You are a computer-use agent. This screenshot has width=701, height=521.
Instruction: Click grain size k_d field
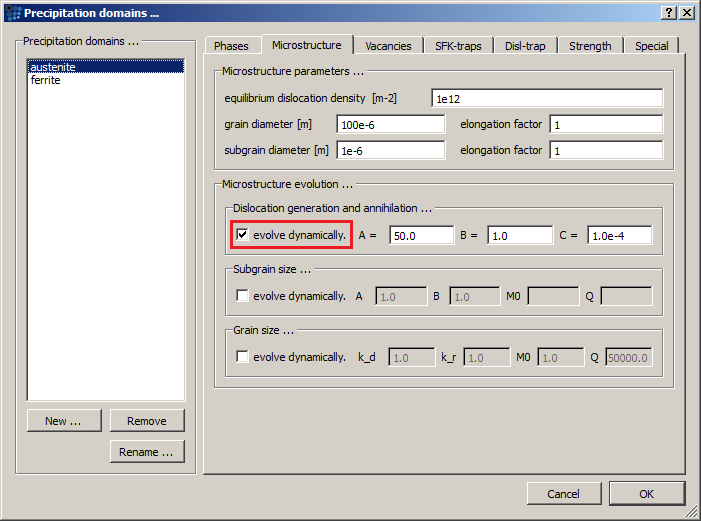pyautogui.click(x=412, y=357)
